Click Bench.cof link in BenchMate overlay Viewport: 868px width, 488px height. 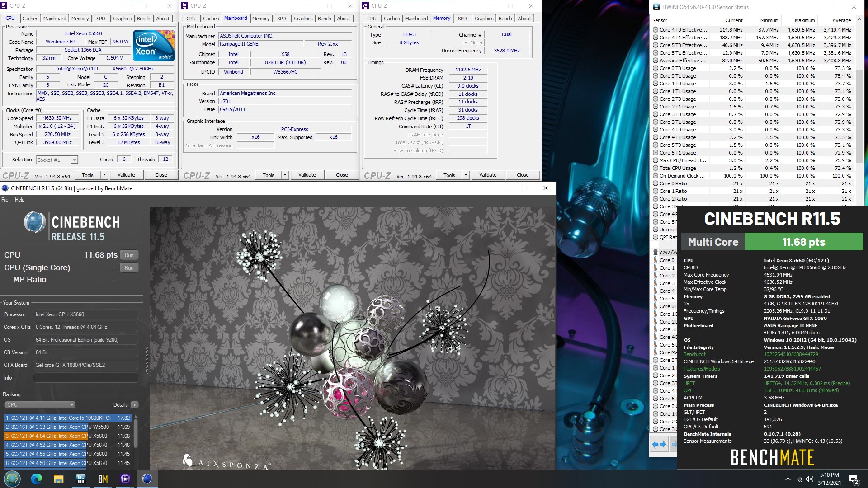tap(694, 354)
